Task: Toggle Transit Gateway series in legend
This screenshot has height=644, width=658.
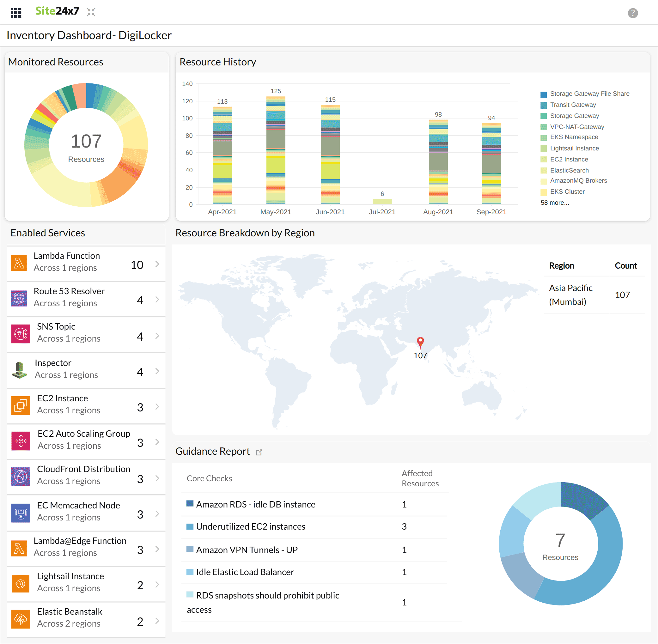Action: [573, 105]
